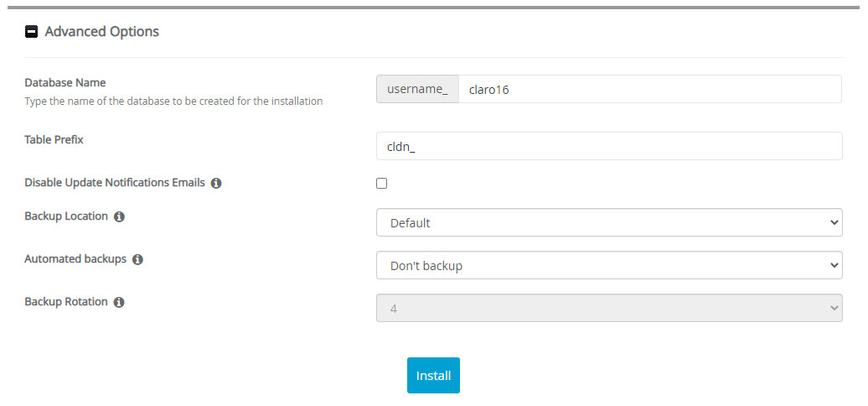Show info for Automated backups
This screenshot has height=406, width=868.
[x=137, y=260]
